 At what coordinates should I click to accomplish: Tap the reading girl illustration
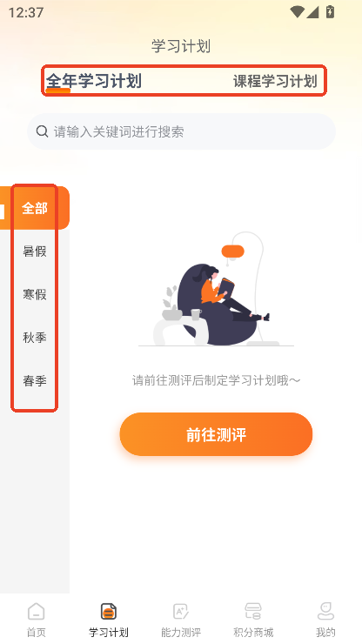pyautogui.click(x=216, y=289)
